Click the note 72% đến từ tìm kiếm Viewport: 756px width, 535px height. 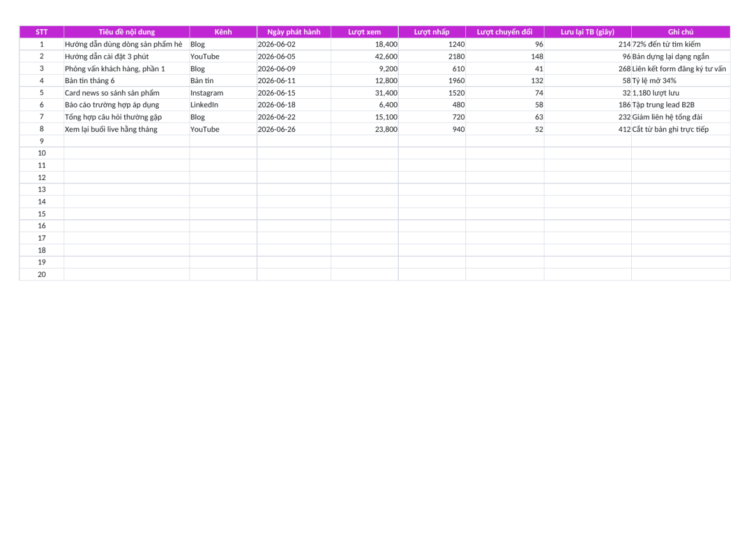pos(681,45)
